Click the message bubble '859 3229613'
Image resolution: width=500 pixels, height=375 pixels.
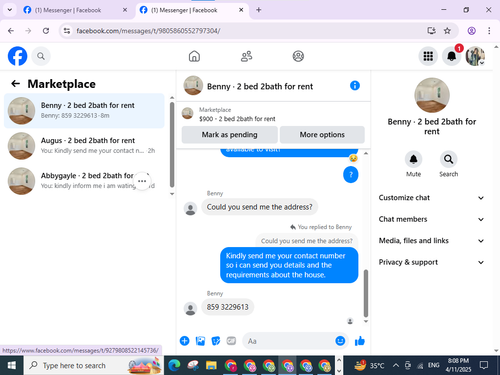(x=228, y=307)
